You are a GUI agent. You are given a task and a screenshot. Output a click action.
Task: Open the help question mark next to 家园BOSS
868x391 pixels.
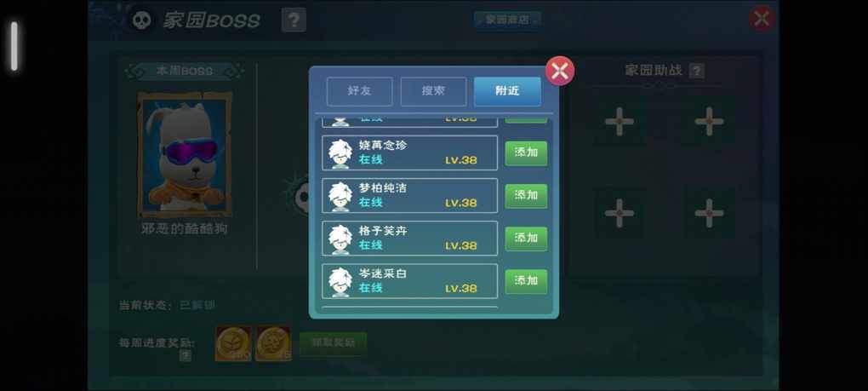[x=294, y=20]
